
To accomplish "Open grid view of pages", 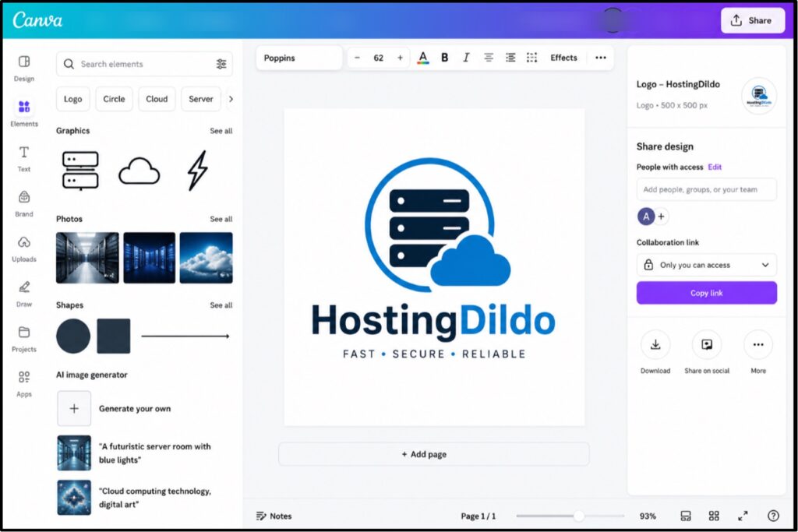I will click(x=714, y=516).
